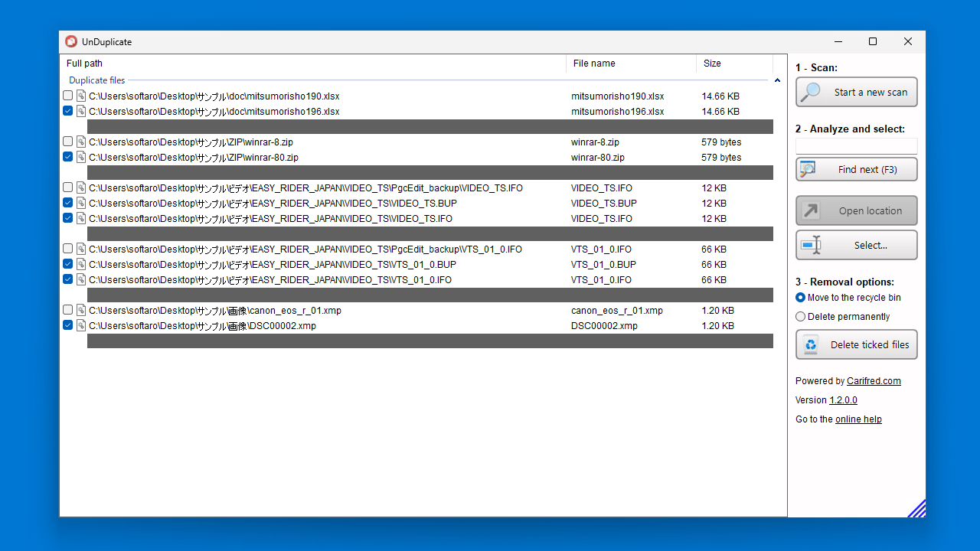Collapse the Duplicate files group
Screen dimensions: 980x551
777,80
